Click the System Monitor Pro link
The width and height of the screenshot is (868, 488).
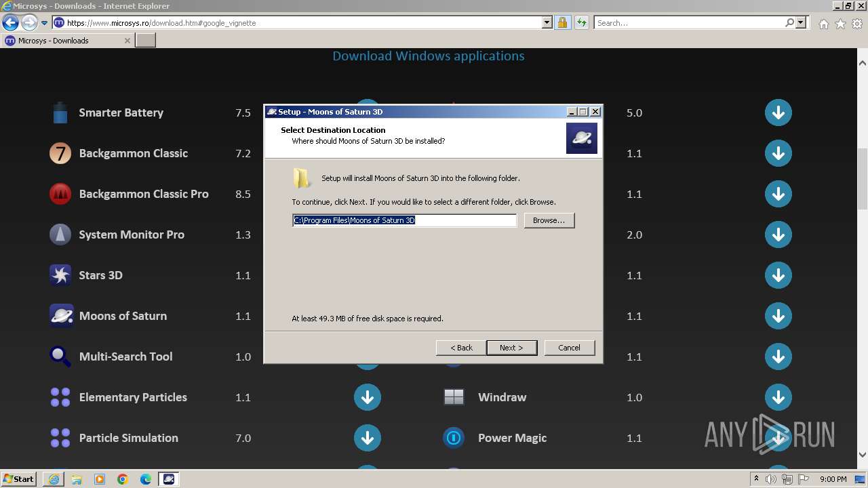coord(132,235)
